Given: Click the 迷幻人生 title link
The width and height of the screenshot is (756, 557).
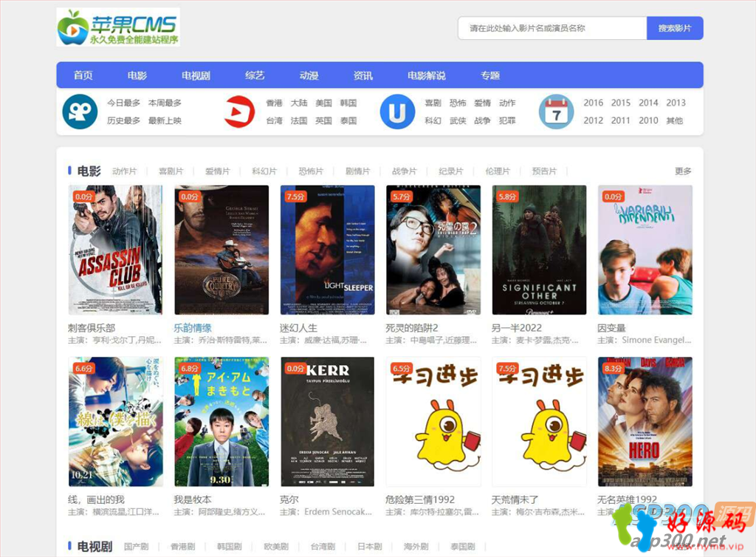Looking at the screenshot, I should tap(298, 328).
